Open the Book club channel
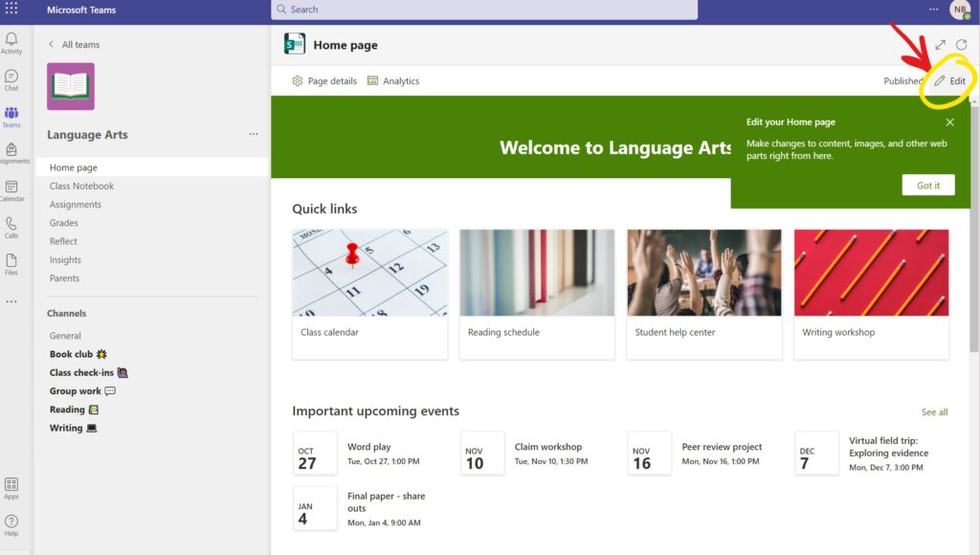 [78, 354]
